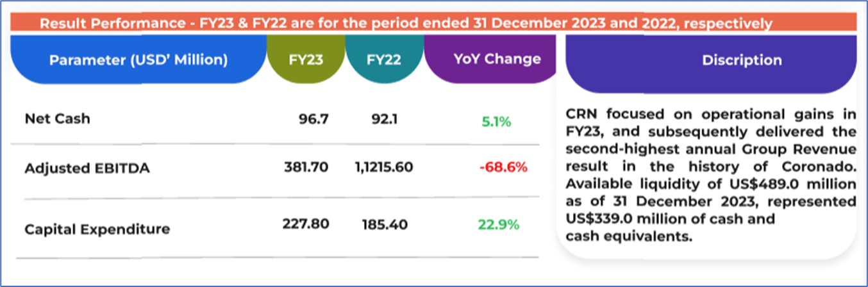Select the Capital Expenditure FY23 value 227.80
This screenshot has width=868, height=287.
(306, 224)
